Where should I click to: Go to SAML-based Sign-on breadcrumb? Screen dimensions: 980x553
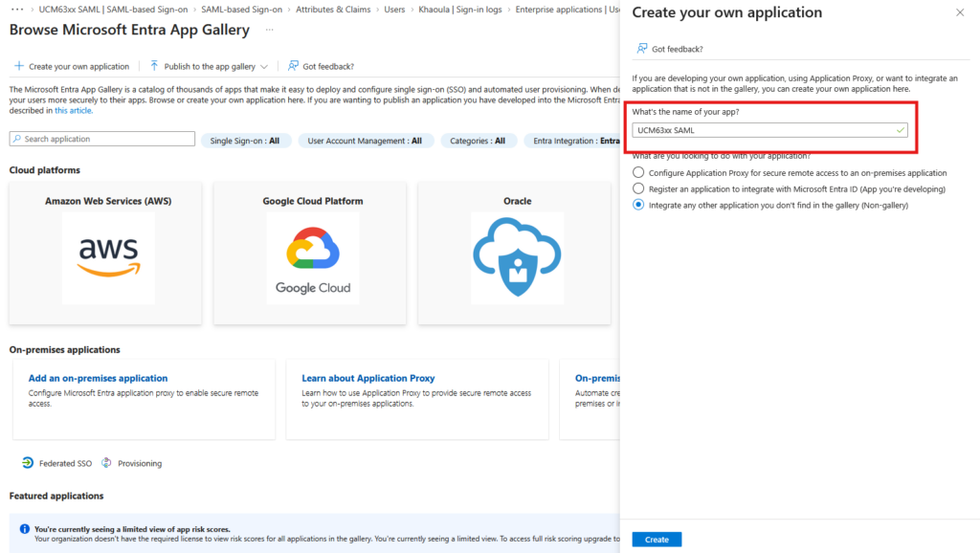pyautogui.click(x=241, y=10)
